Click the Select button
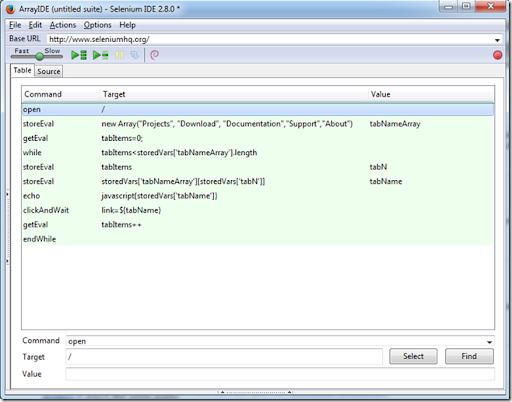 413,356
